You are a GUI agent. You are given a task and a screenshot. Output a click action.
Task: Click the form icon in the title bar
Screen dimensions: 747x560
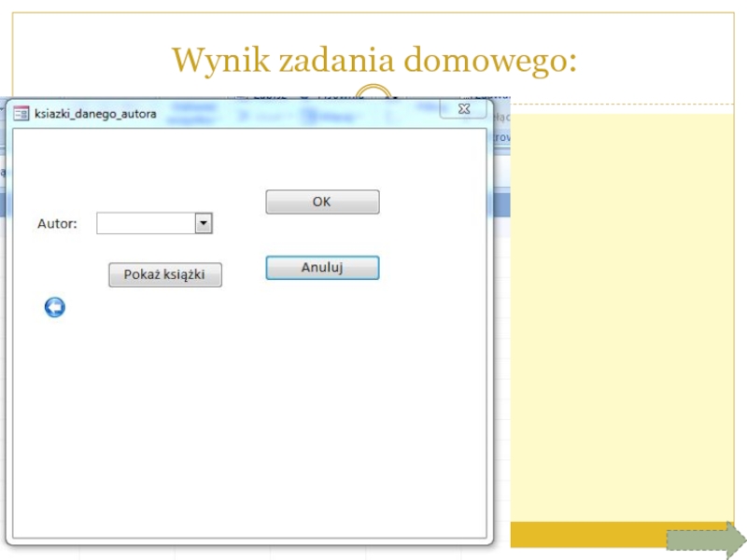(x=21, y=113)
